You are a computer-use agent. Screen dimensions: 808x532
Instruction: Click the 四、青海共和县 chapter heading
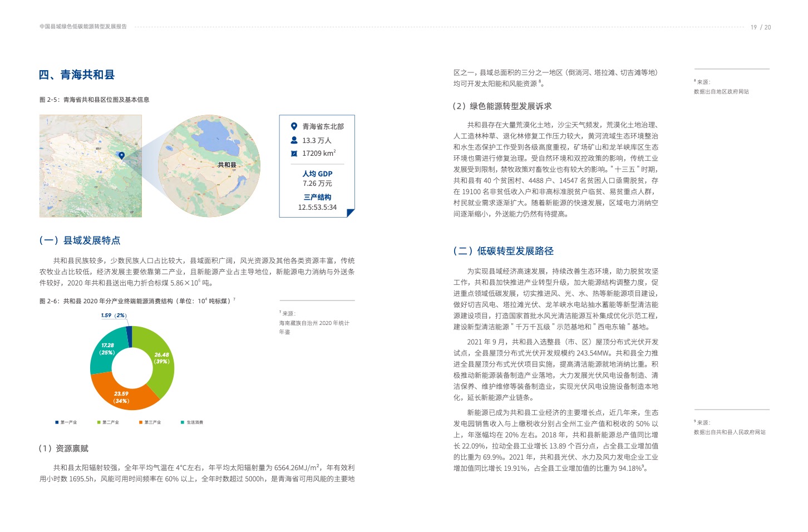pyautogui.click(x=77, y=75)
